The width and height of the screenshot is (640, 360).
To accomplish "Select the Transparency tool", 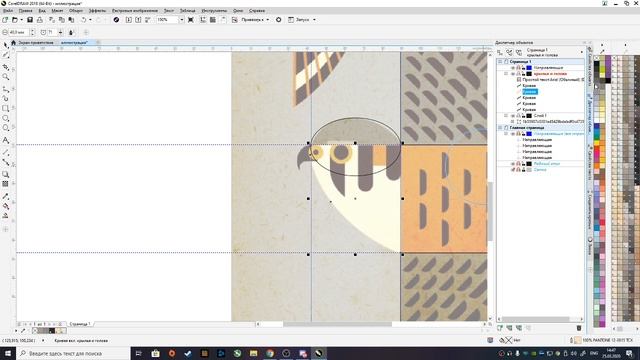I will point(5,184).
